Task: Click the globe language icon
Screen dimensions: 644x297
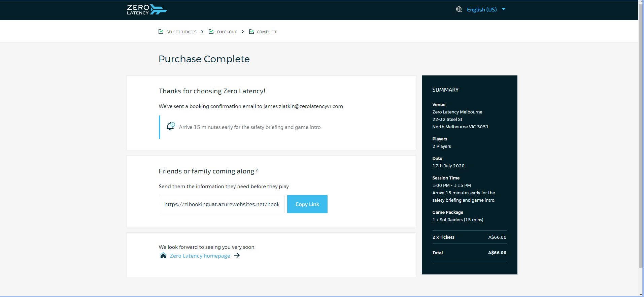Action: pos(459,9)
